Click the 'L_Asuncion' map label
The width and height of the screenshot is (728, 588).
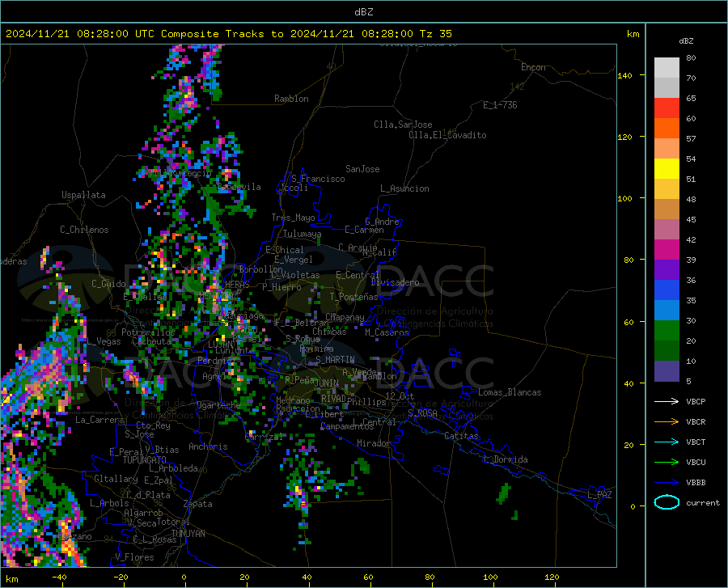[404, 188]
